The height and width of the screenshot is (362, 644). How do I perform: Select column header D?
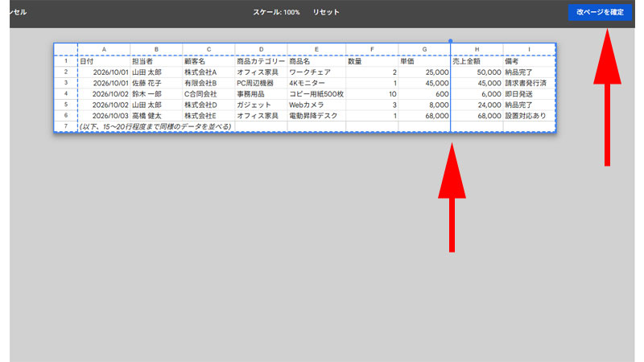(261, 49)
